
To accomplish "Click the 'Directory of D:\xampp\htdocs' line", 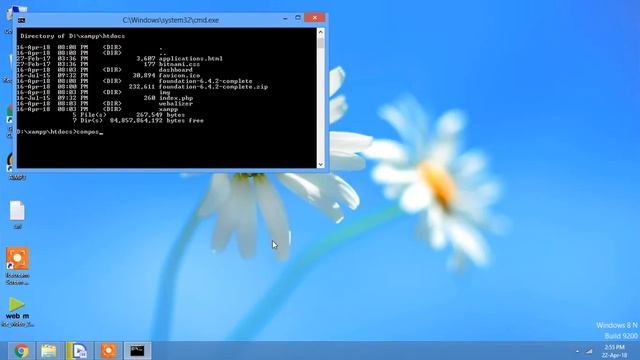I will 73,36.
